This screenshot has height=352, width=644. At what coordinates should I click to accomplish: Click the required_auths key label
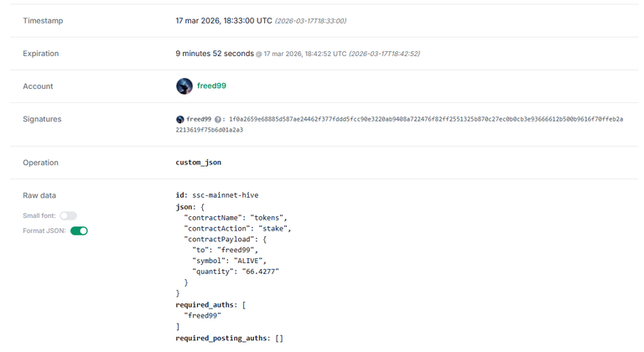(206, 304)
